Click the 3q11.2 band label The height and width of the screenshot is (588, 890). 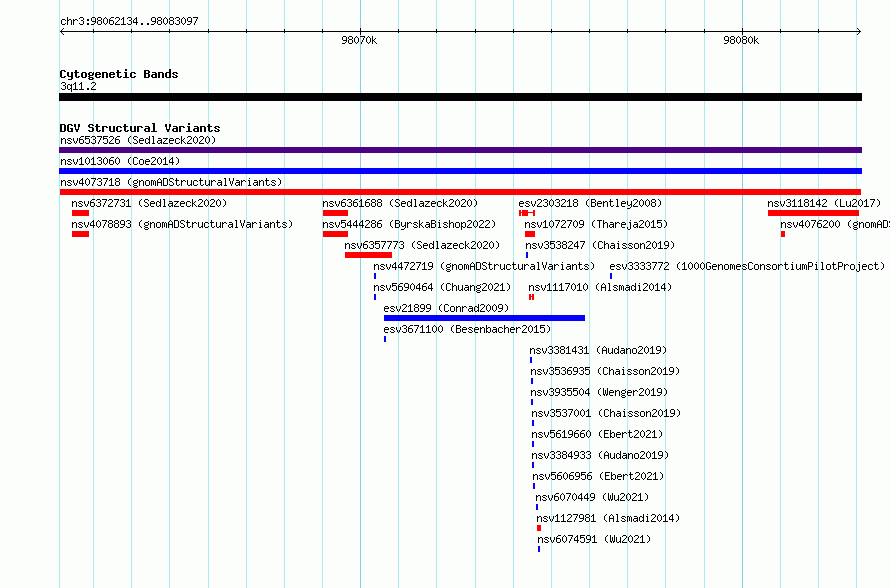coord(78,86)
